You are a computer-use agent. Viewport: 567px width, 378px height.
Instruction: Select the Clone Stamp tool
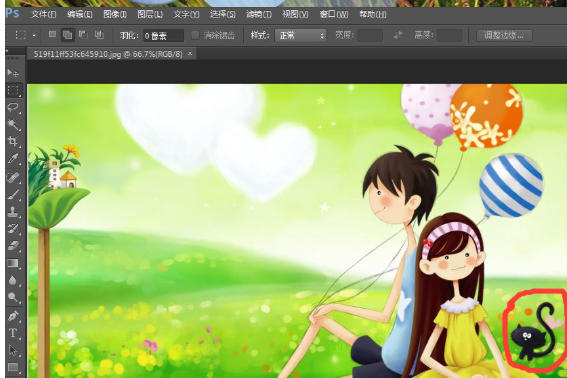pyautogui.click(x=13, y=212)
